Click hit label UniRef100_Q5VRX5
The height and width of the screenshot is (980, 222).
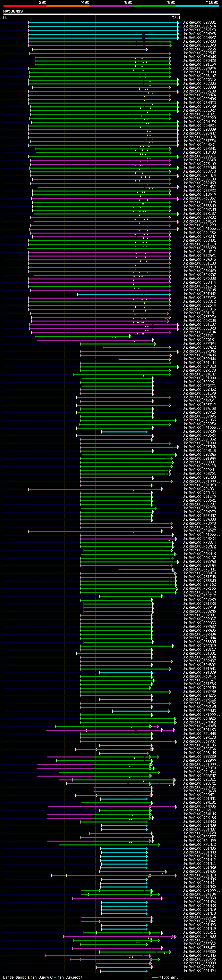pyautogui.click(x=199, y=397)
